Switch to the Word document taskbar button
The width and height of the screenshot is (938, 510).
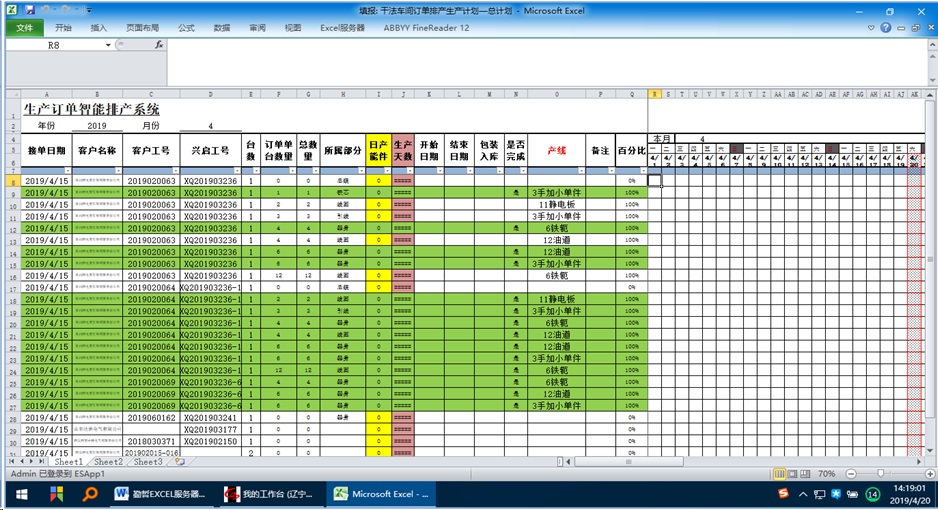coord(161,494)
